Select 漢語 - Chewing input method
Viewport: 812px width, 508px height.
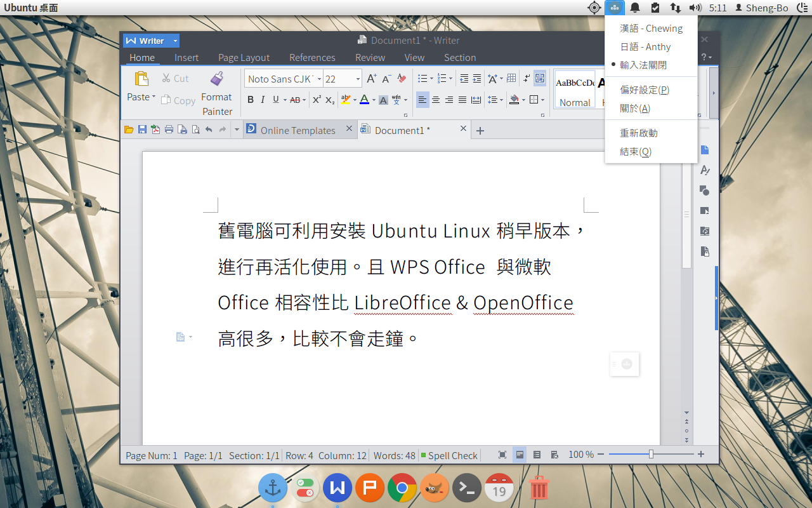coord(651,28)
